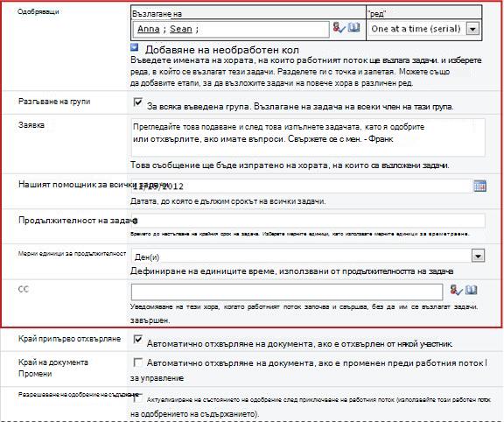504x422 pixels.
Task: Click the name 'Anna' in the approvers field
Action: coord(149,29)
